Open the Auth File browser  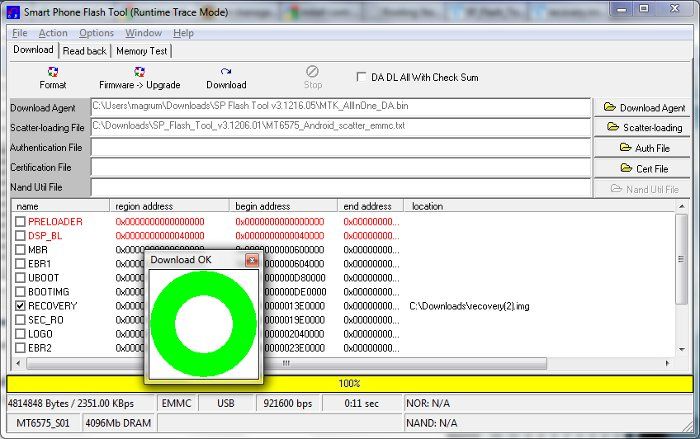[x=643, y=148]
